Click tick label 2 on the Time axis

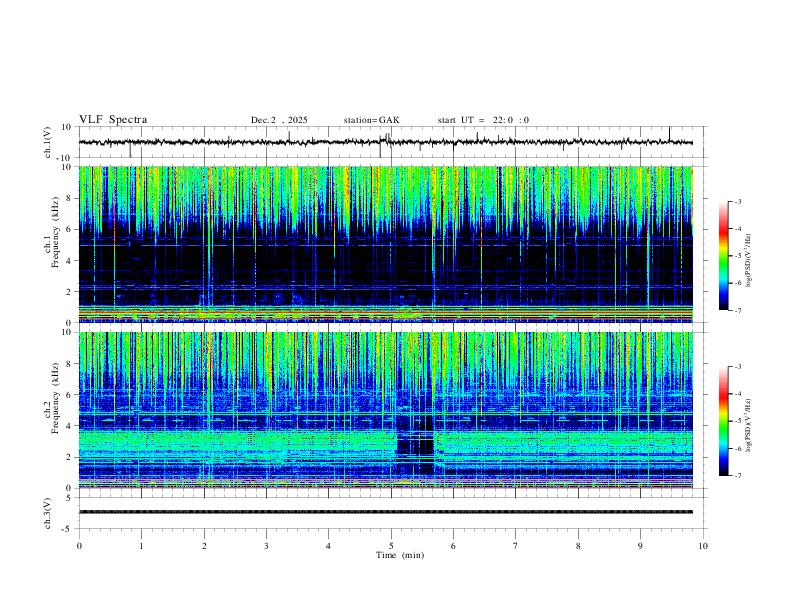pyautogui.click(x=204, y=546)
